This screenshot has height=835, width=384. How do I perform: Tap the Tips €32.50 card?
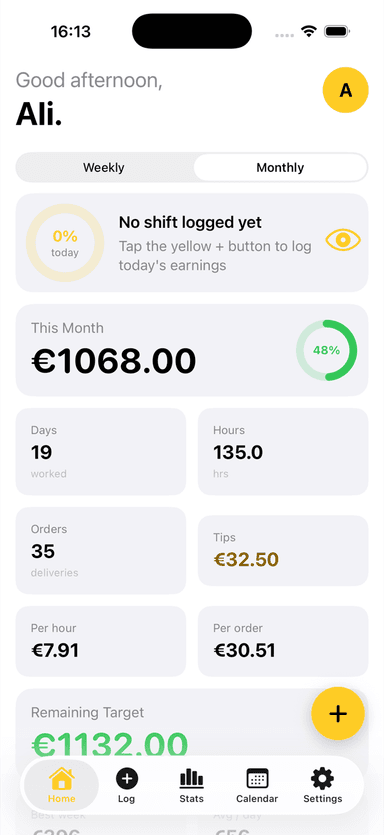pyautogui.click(x=283, y=551)
